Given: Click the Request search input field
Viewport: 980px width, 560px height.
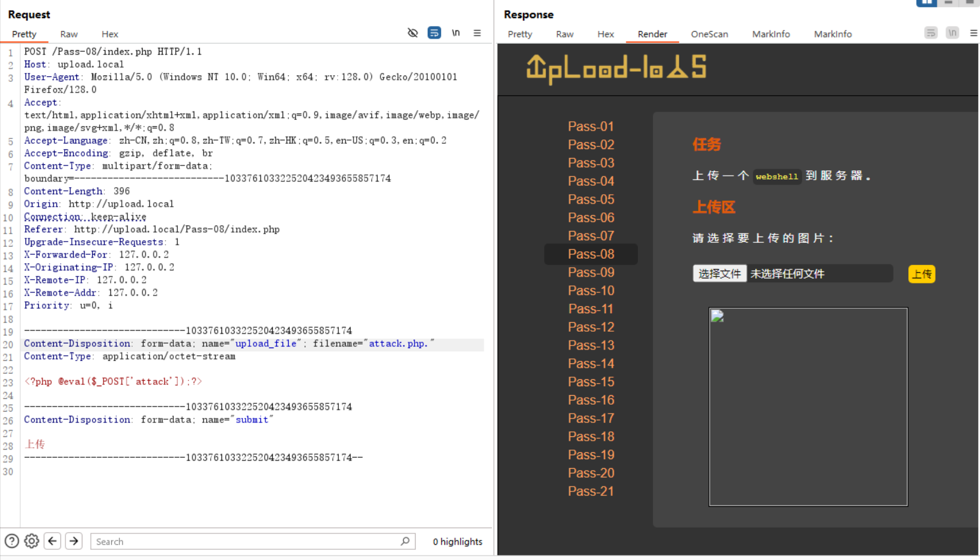Looking at the screenshot, I should (x=253, y=542).
